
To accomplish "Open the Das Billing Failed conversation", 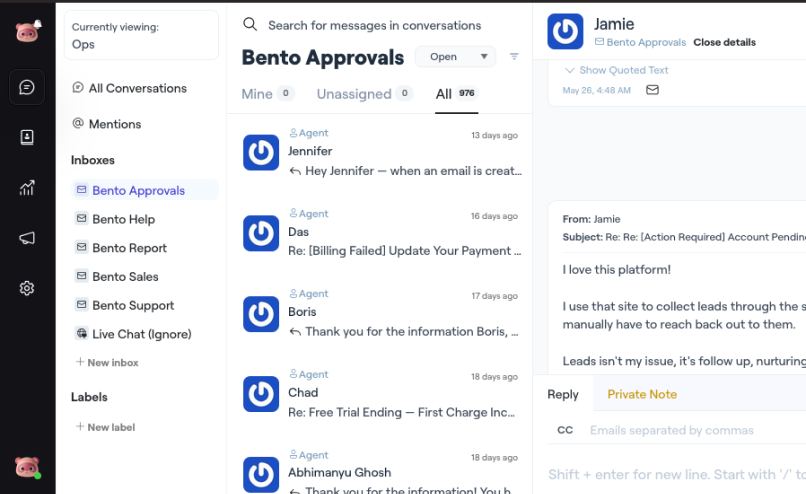I will point(380,234).
